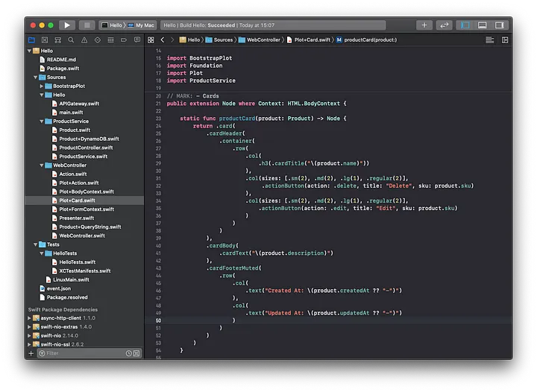Screen dimensions: 537x392
Task: Collapse the Hello root project
Action: (x=29, y=51)
